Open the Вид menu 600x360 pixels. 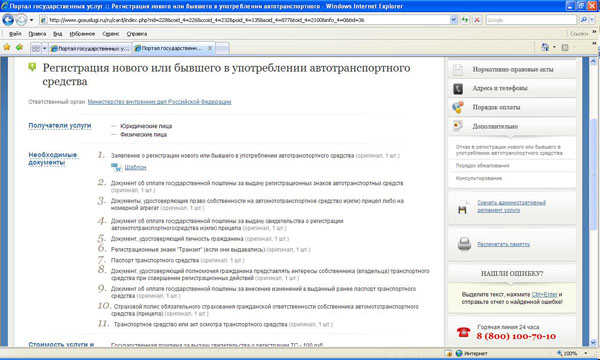(x=58, y=34)
